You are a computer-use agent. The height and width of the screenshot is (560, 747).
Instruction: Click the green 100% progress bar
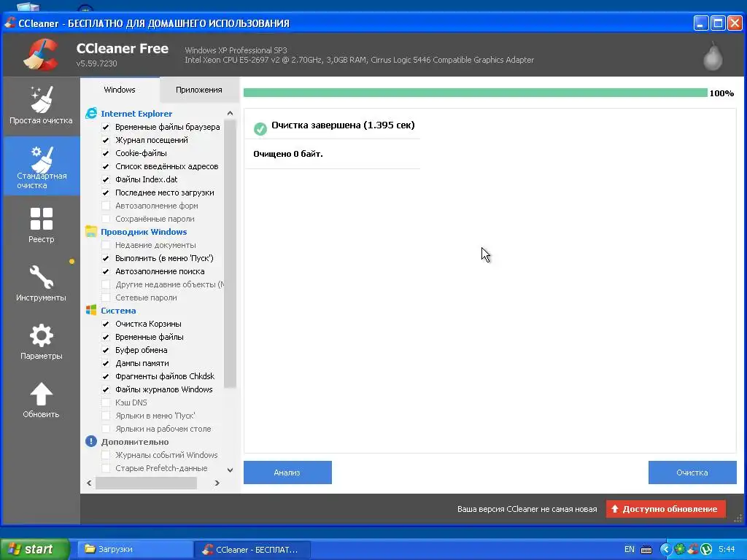(x=475, y=93)
